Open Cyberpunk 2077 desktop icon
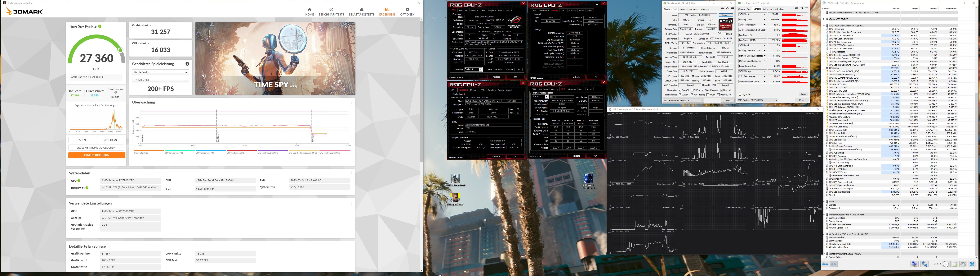980x276 pixels. tap(455, 199)
